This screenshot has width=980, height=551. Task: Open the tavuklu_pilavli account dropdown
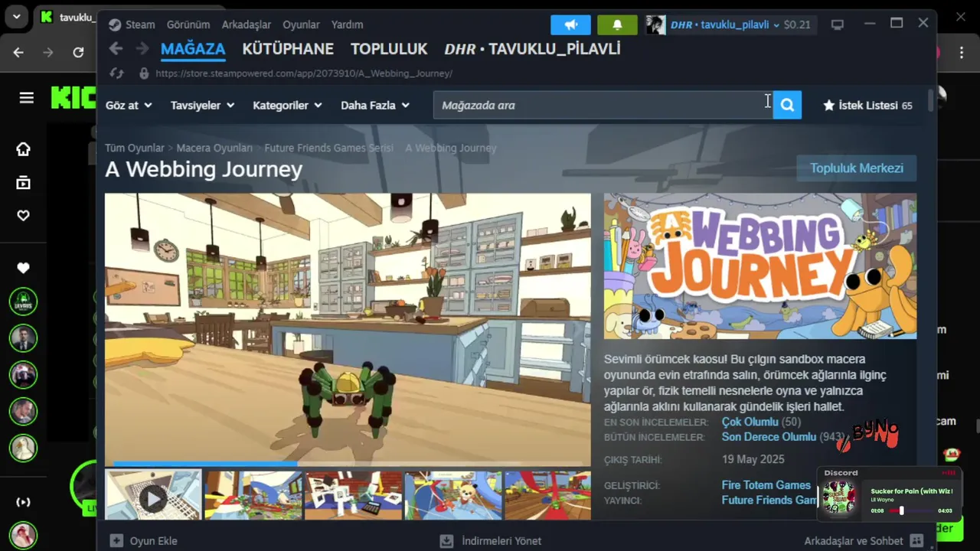click(x=724, y=24)
